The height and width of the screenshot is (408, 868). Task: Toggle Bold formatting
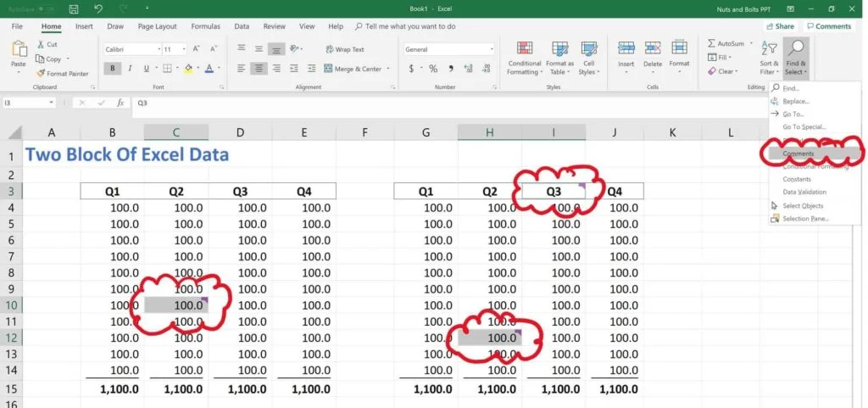(113, 69)
